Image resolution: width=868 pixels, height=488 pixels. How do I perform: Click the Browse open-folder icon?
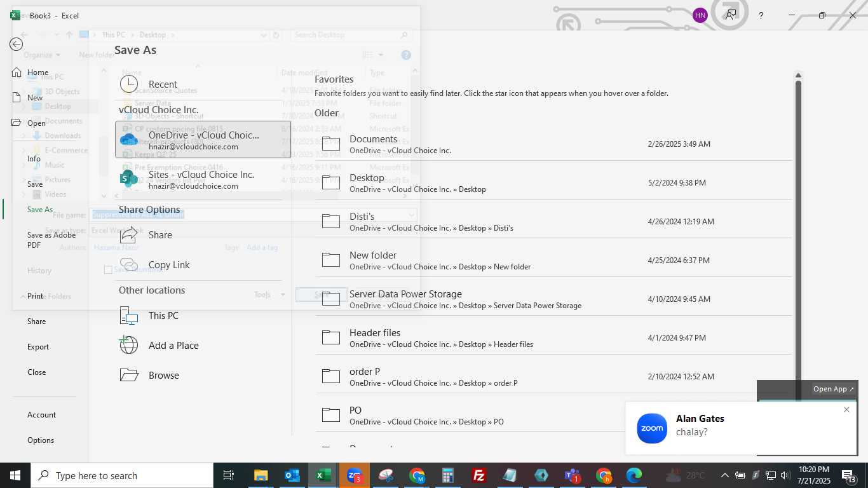129,375
